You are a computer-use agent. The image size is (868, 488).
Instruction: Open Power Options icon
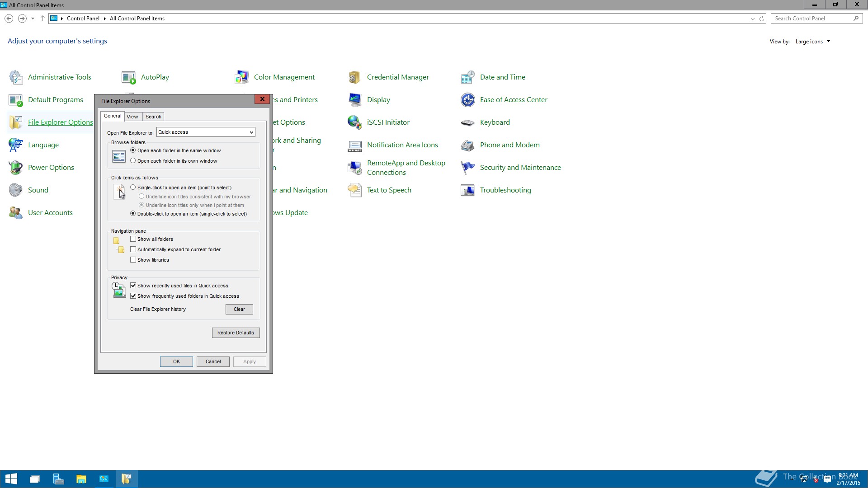16,168
